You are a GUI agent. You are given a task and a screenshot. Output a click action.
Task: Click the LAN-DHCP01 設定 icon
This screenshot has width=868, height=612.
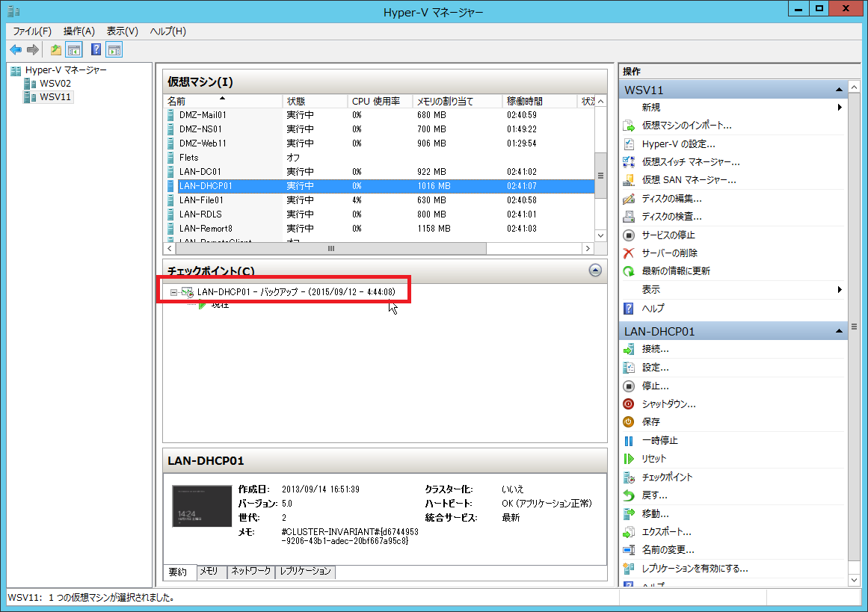[629, 368]
